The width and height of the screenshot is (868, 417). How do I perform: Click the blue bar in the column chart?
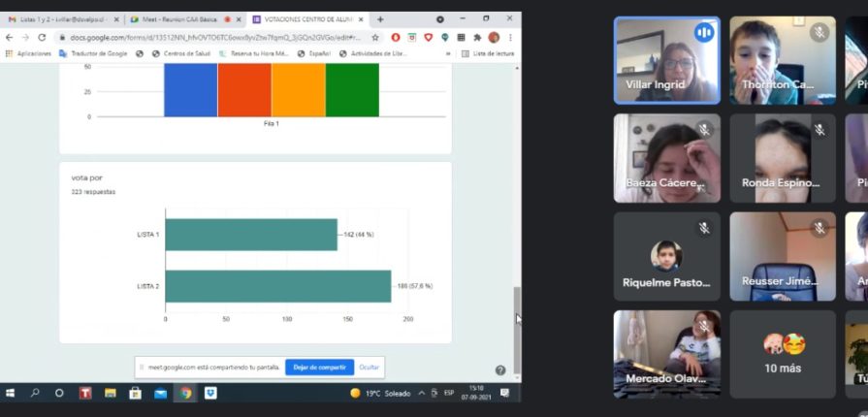point(190,89)
